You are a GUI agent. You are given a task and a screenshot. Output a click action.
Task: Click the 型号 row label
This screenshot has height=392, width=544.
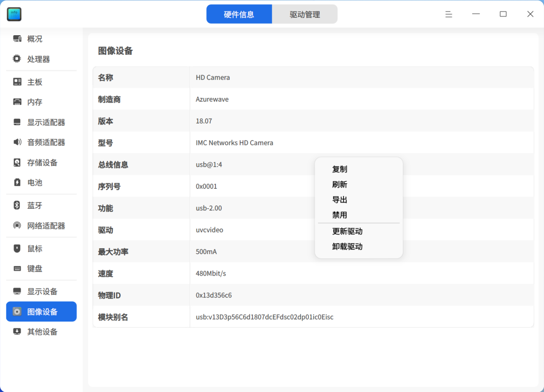[106, 143]
